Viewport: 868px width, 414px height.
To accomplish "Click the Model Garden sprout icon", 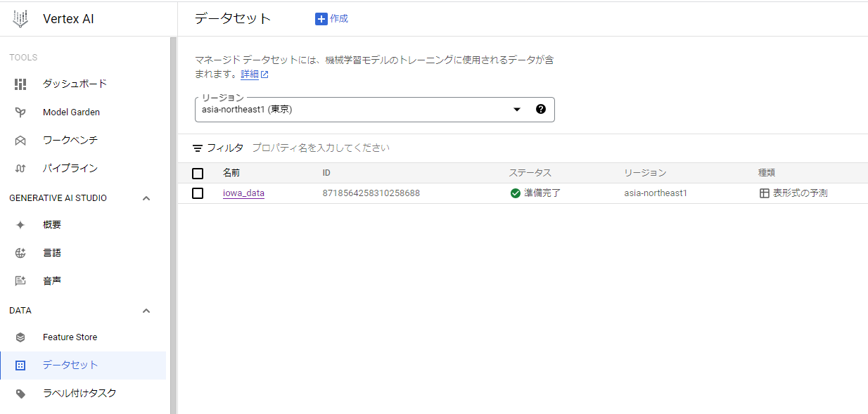I will (20, 112).
